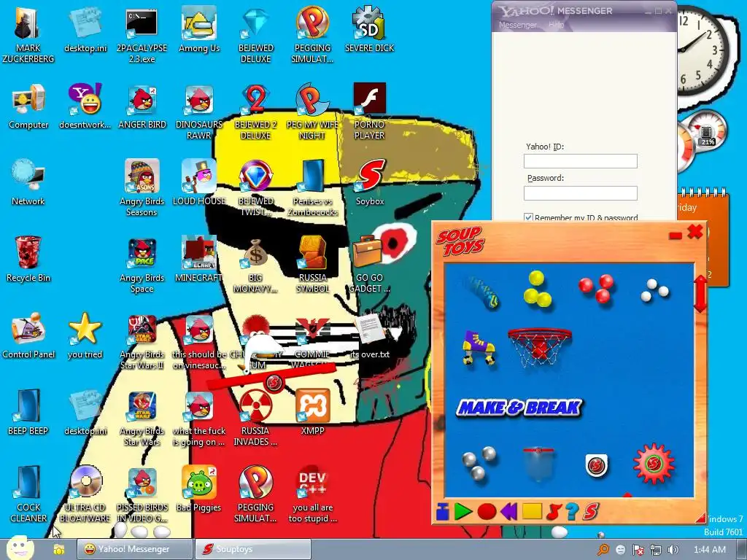Select the its over.txt file

pyautogui.click(x=370, y=336)
